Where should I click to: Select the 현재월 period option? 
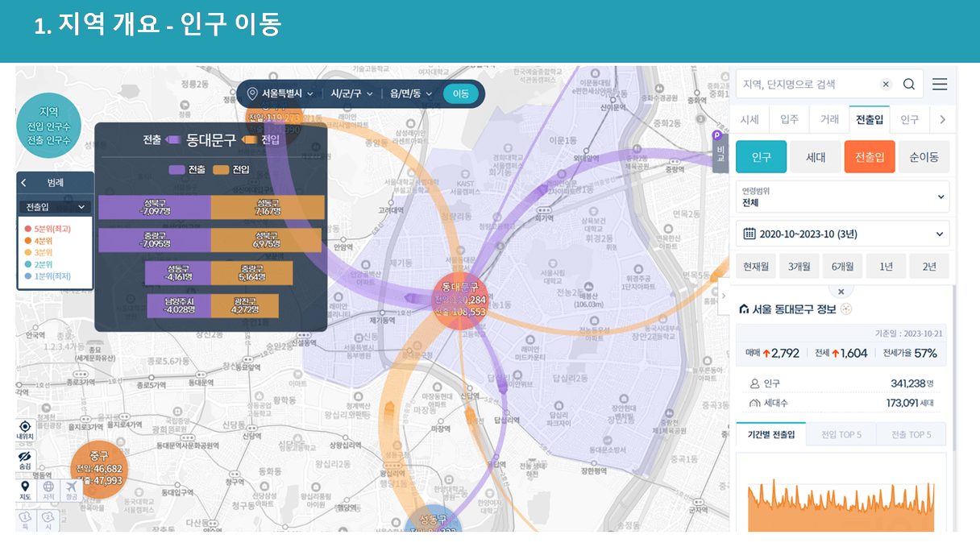756,267
